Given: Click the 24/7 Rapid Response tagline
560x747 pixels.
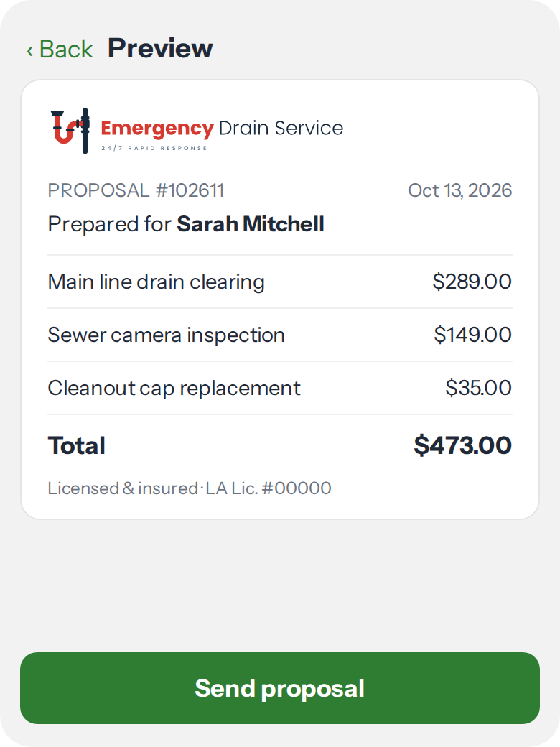Looking at the screenshot, I should pos(154,148).
